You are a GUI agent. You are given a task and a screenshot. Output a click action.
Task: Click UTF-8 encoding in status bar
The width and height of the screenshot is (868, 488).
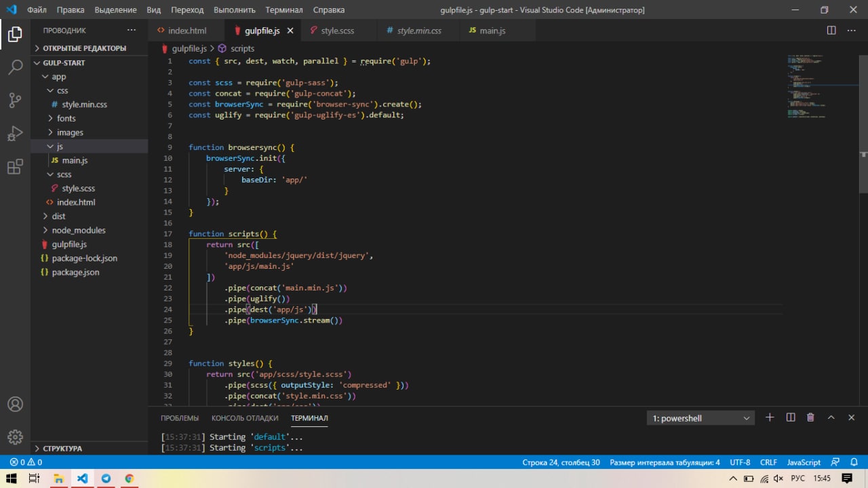pos(740,462)
